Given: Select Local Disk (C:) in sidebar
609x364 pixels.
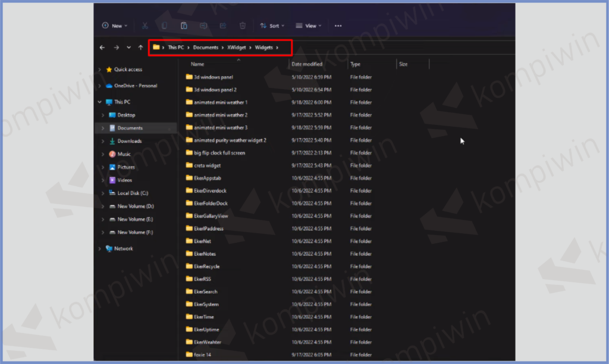Looking at the screenshot, I should pyautogui.click(x=133, y=193).
